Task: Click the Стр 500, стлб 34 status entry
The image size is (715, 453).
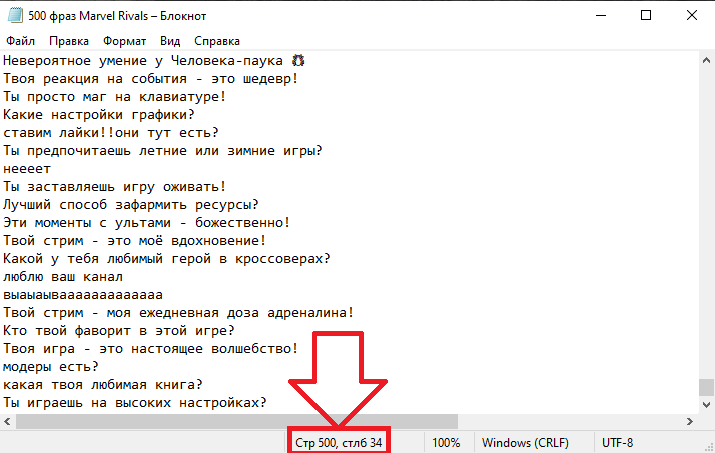Action: (338, 443)
